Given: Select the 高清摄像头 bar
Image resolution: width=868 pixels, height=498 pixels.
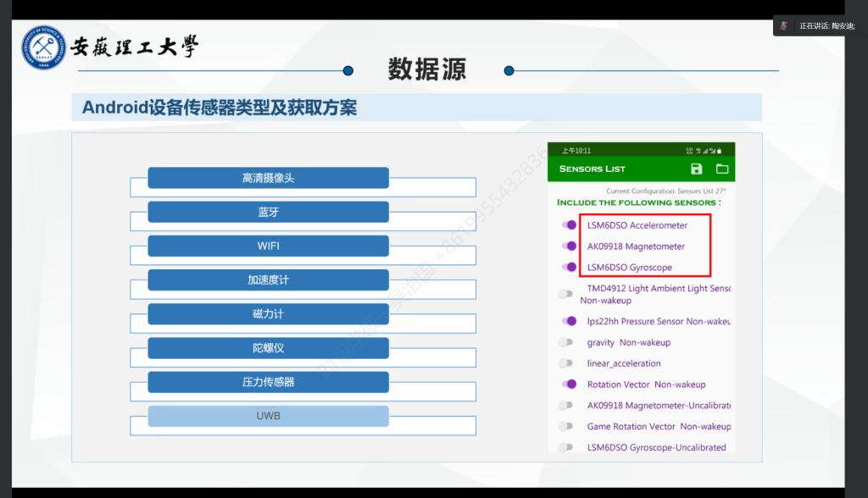Looking at the screenshot, I should pyautogui.click(x=268, y=178).
